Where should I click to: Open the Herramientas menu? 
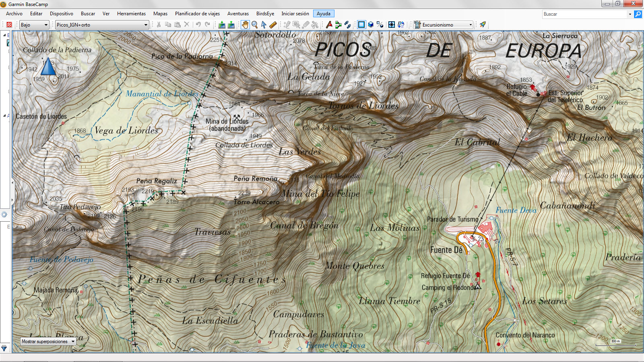tap(131, 13)
